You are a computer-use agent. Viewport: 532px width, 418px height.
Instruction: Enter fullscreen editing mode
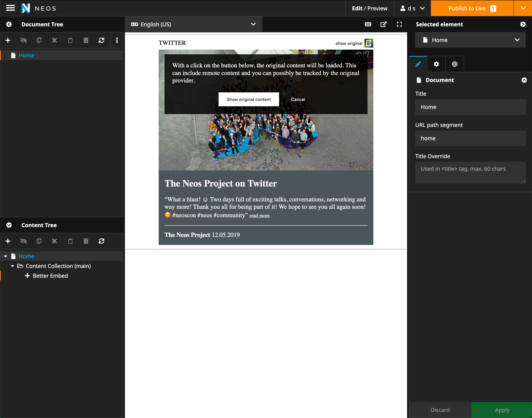[399, 24]
